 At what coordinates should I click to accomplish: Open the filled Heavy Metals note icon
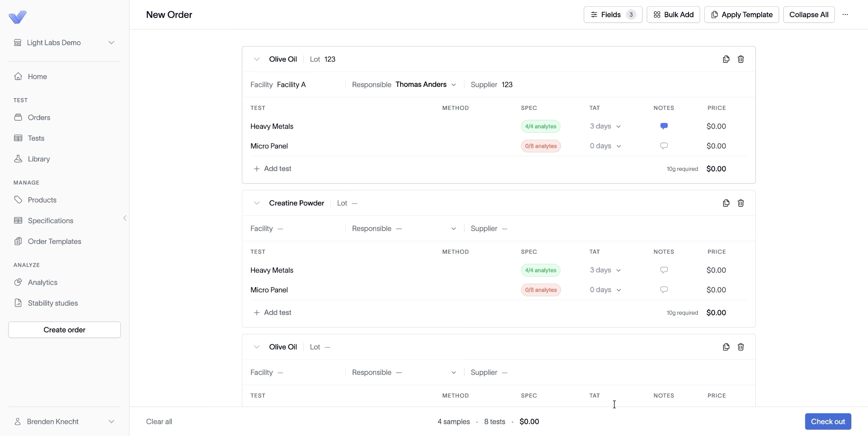point(664,126)
